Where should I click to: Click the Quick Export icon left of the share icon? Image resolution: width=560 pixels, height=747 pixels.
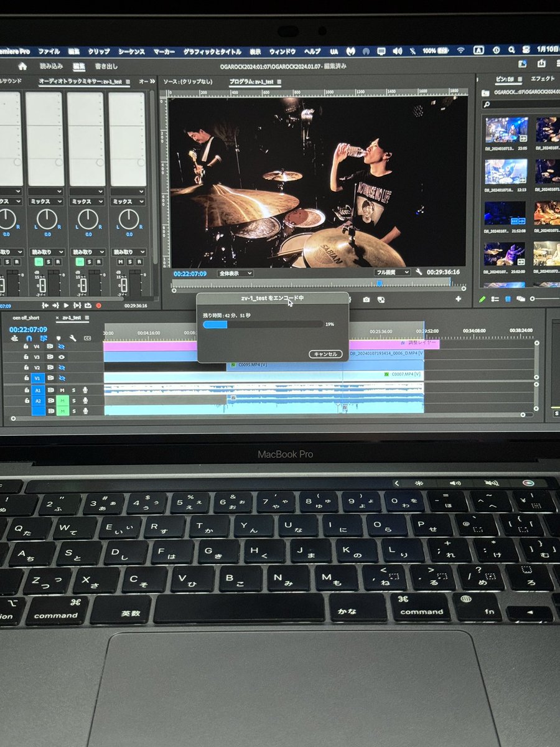pyautogui.click(x=523, y=63)
